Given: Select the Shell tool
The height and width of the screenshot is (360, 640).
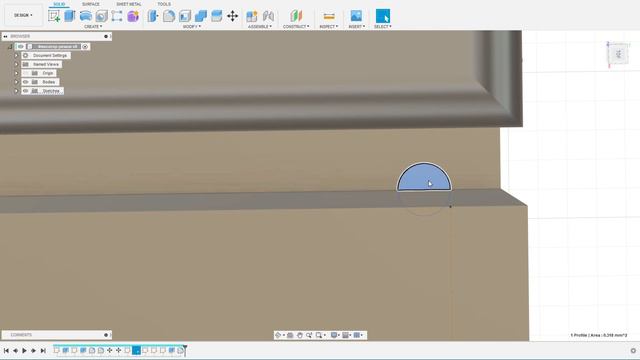Looking at the screenshot, I should (184, 16).
